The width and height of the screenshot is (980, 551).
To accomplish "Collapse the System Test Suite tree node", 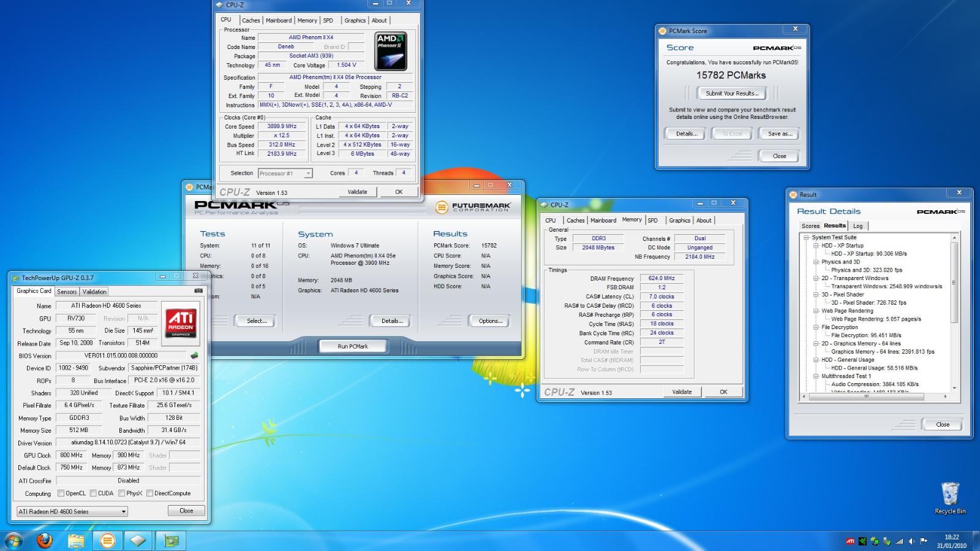I will pyautogui.click(x=807, y=237).
